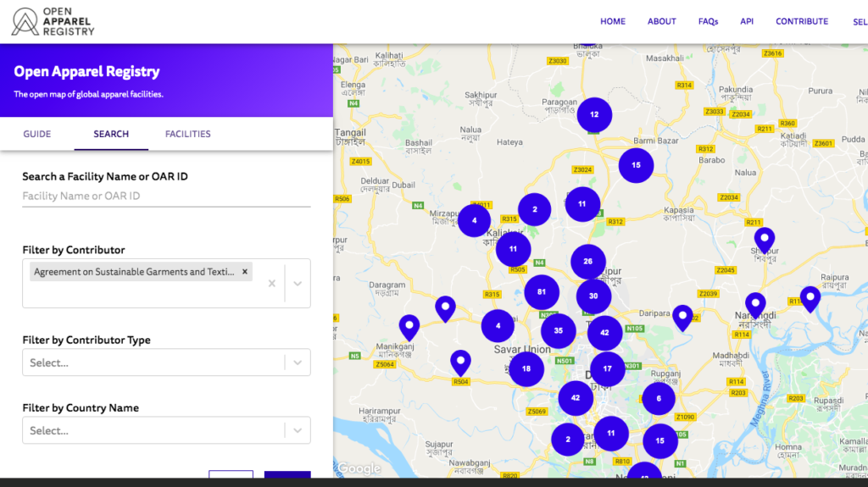Click the 2 cluster near R315 Kaliakair
868x487 pixels.
tap(534, 209)
